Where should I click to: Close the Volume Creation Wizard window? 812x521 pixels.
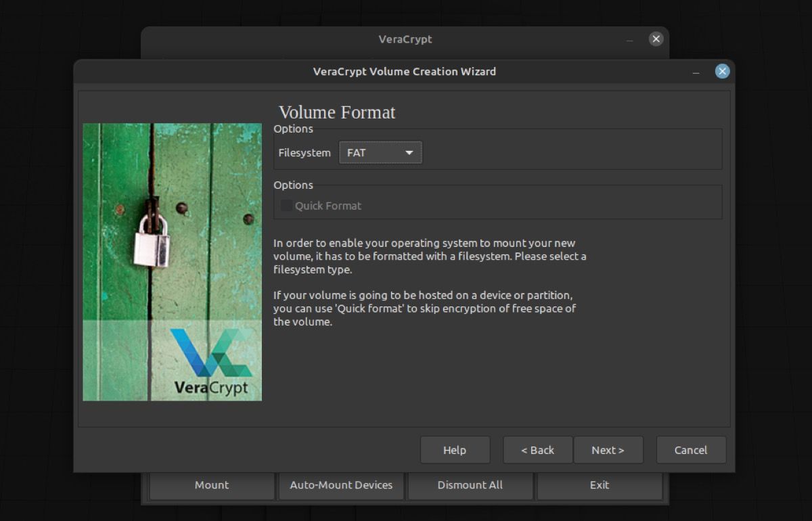722,71
